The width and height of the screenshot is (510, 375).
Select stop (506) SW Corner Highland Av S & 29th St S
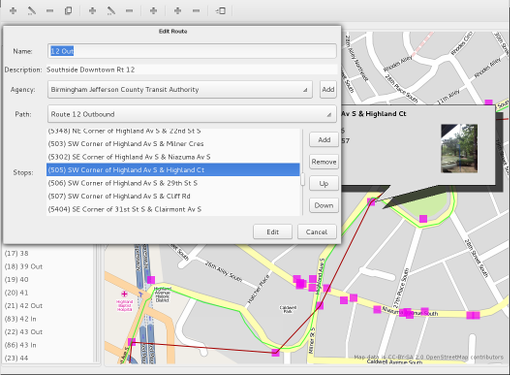coord(173,183)
